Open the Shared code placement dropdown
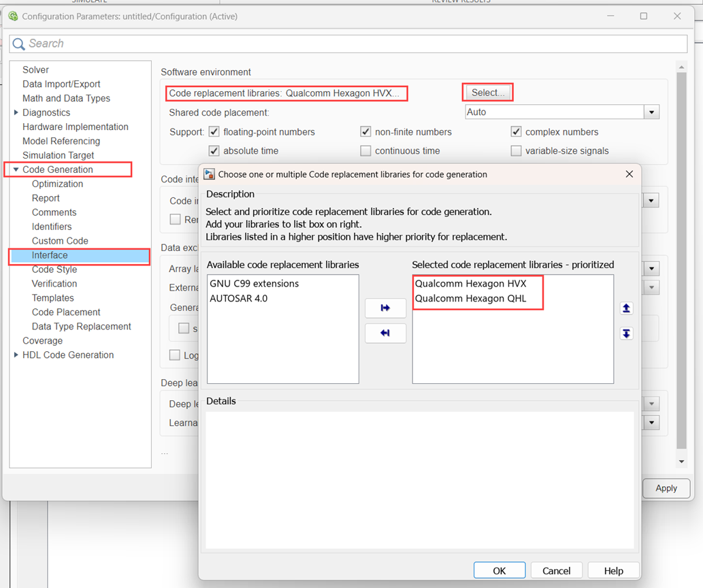 click(x=651, y=112)
